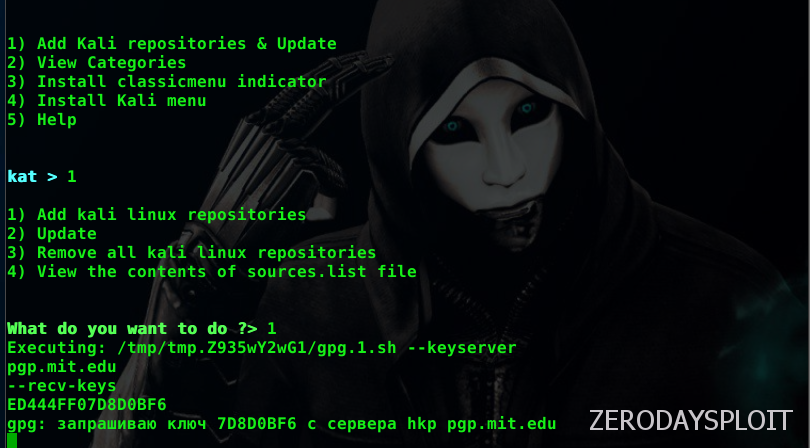The image size is (810, 448).
Task: Click the Russian gpg output line
Action: [x=282, y=424]
